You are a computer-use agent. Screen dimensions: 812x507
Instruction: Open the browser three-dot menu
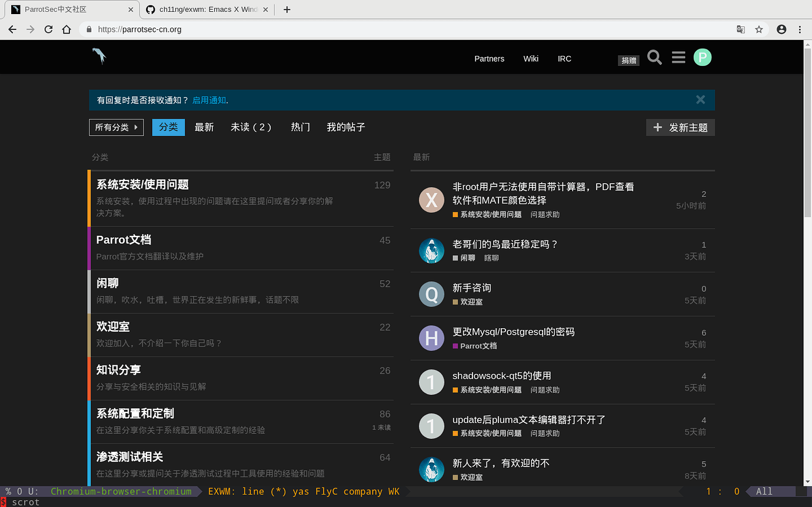click(799, 29)
